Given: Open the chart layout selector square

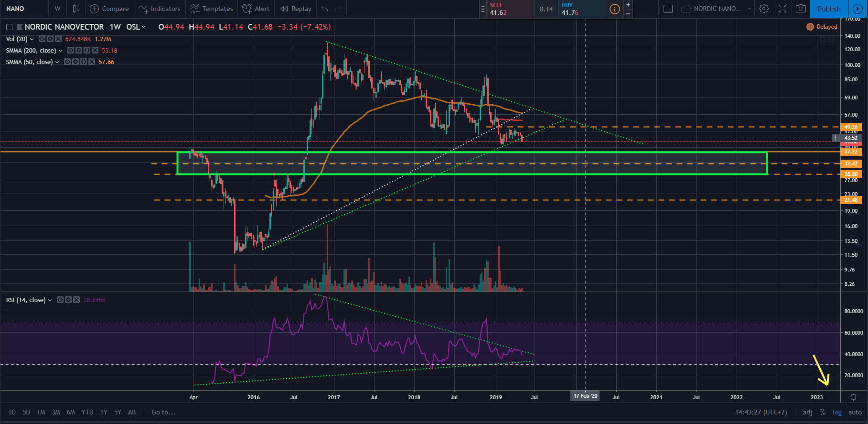Looking at the screenshot, I should pos(668,9).
